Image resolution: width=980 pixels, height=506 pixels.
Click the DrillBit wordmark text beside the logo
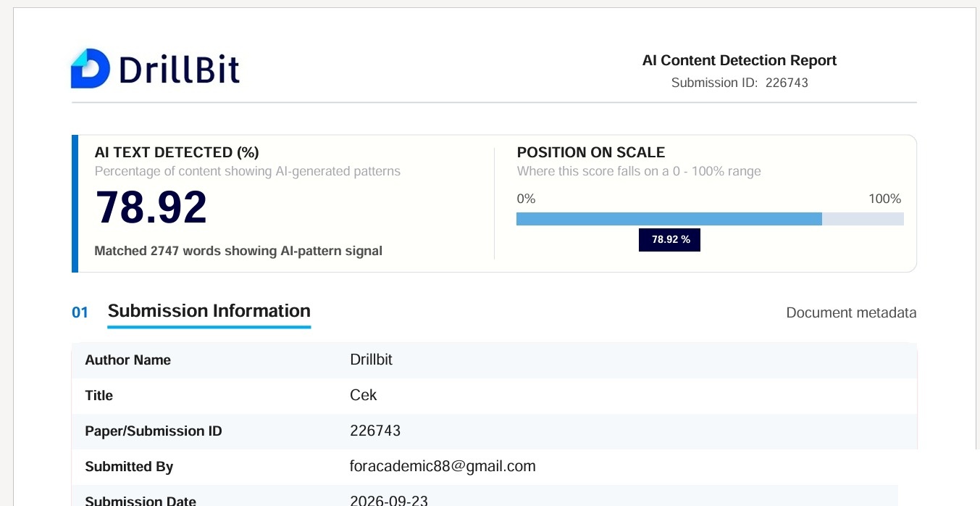179,70
